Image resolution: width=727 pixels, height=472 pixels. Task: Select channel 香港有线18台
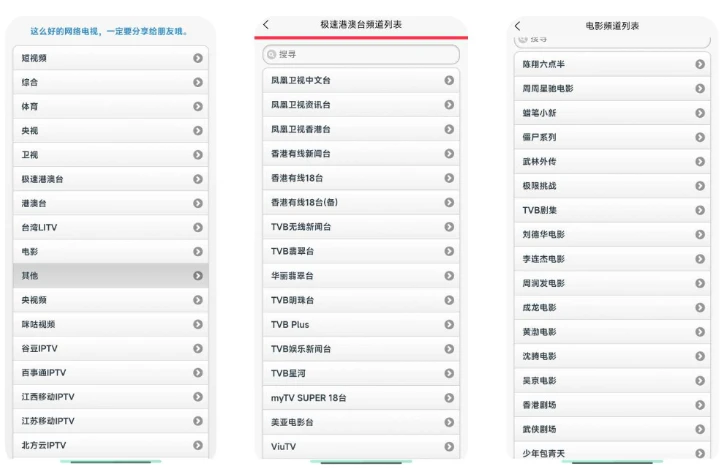[x=361, y=178]
